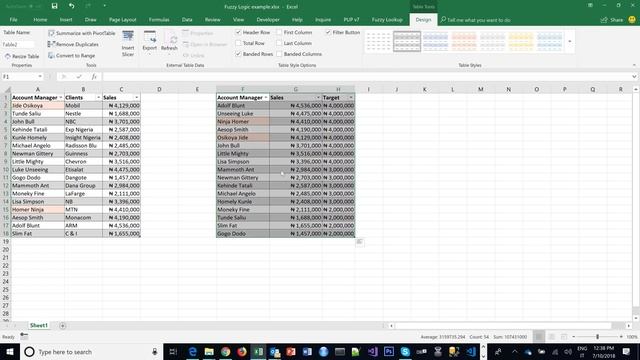640x360 pixels.
Task: Open the Fuzzy Lookup tab
Action: click(387, 20)
